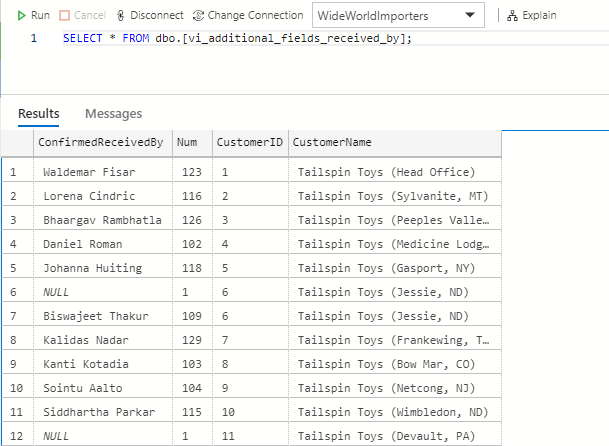
Task: Click the Explain query plan icon
Action: coord(512,15)
